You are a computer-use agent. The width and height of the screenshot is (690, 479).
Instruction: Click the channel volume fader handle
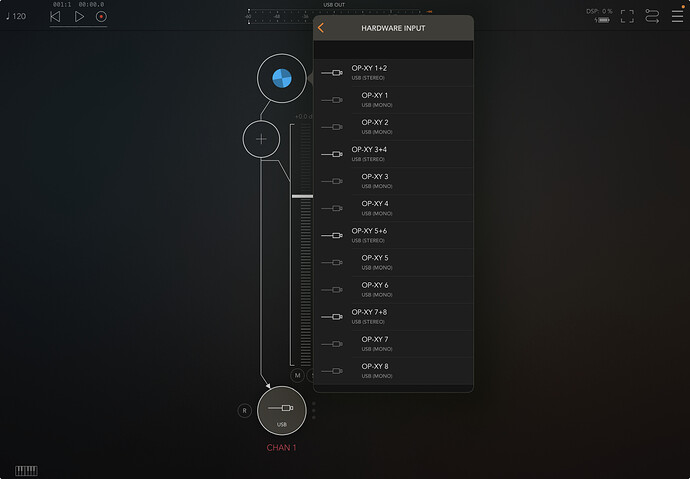[x=302, y=196]
